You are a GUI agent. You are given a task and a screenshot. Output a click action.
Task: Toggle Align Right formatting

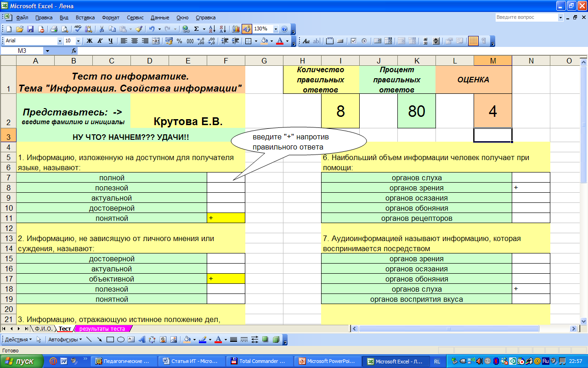click(145, 41)
